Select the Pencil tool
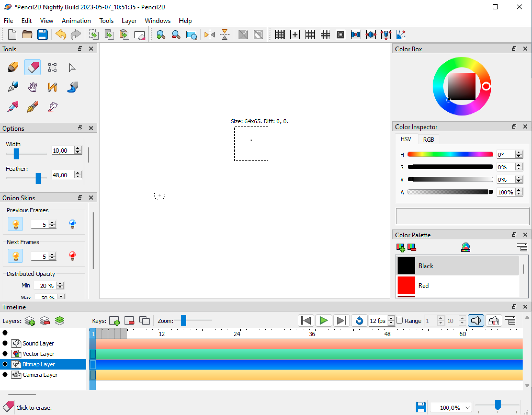532x415 pixels. coord(12,67)
